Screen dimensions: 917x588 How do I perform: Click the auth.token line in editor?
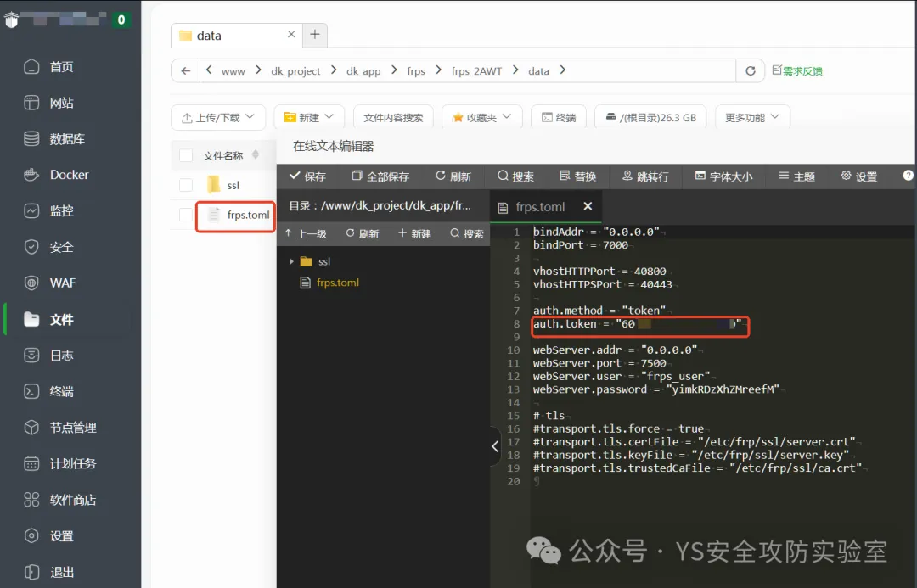(638, 324)
